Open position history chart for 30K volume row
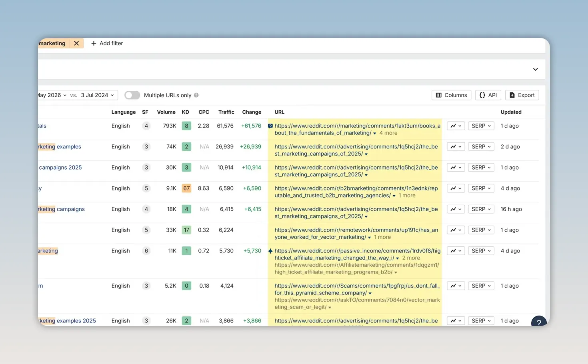 (456, 168)
